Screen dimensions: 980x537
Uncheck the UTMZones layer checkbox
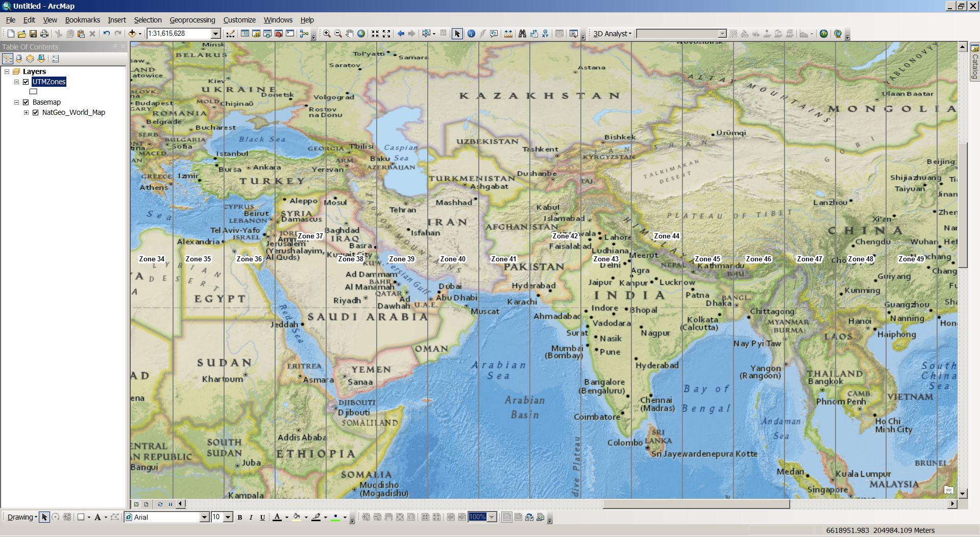(x=26, y=82)
